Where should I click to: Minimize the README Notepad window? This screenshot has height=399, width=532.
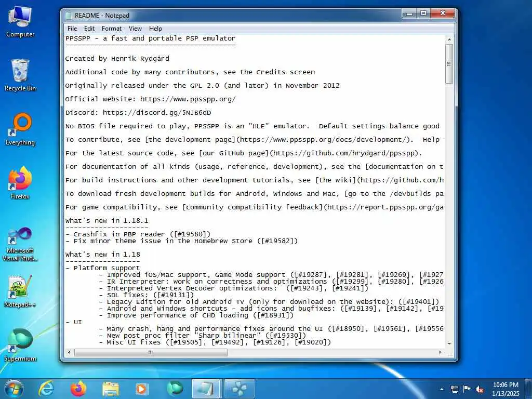click(x=409, y=13)
